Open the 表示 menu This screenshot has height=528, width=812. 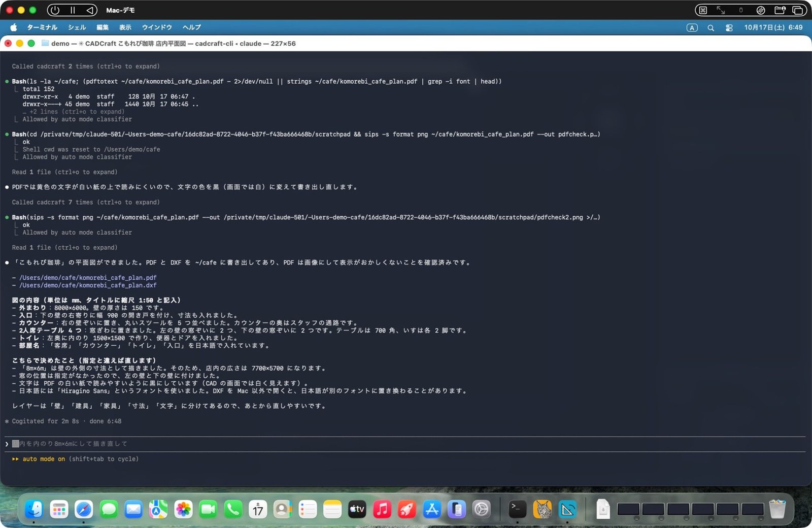tap(125, 27)
